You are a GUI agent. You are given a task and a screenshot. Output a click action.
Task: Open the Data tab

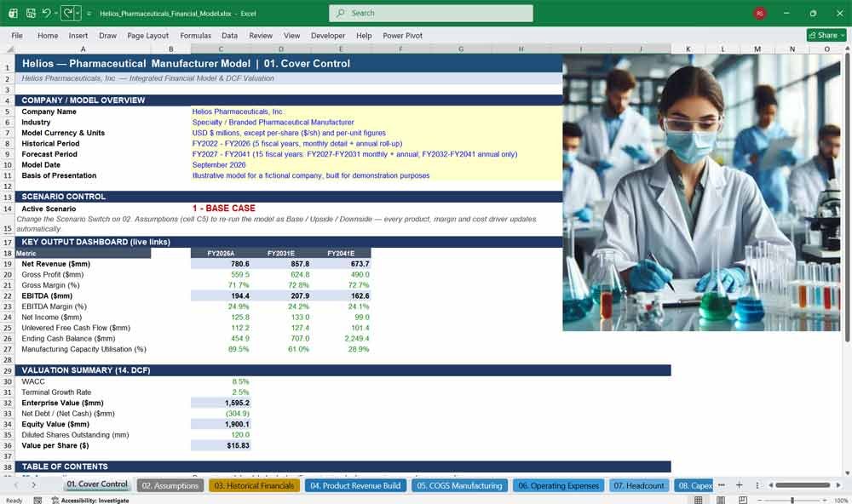[229, 35]
